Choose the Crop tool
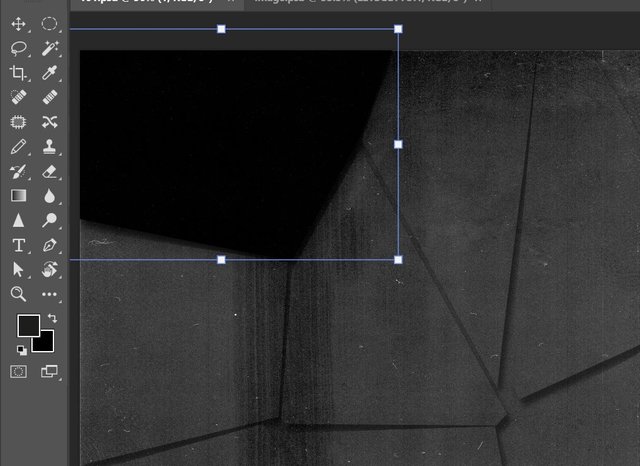Image resolution: width=640 pixels, height=466 pixels. click(18, 73)
